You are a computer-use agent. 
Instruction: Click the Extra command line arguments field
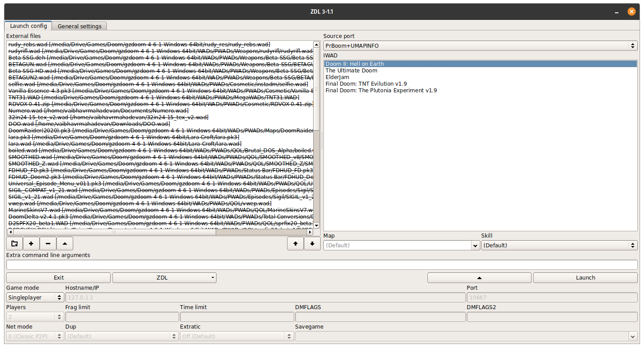[321, 265]
